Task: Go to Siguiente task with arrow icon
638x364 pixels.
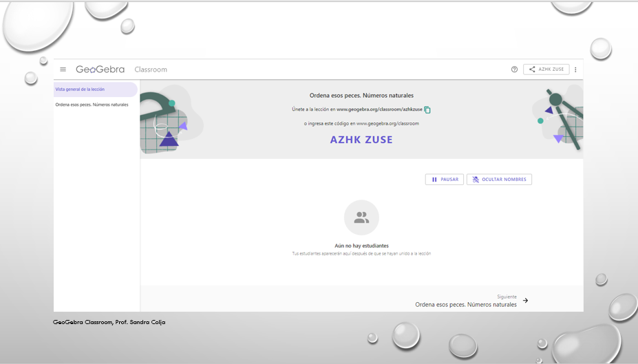Action: (x=525, y=301)
